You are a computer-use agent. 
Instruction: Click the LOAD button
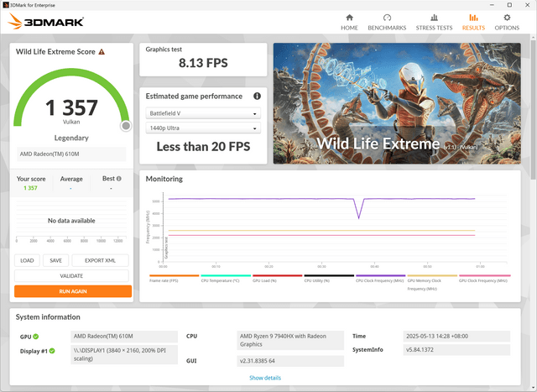[27, 260]
